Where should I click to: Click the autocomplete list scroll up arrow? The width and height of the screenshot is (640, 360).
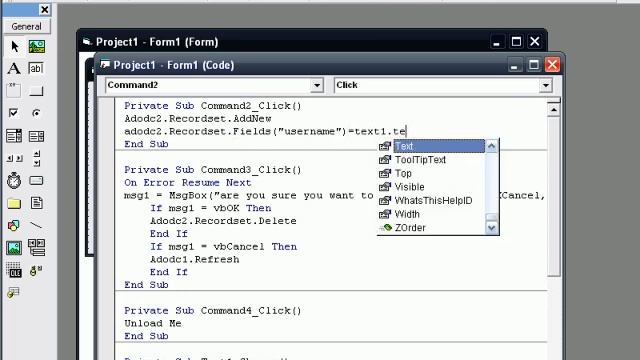point(491,146)
